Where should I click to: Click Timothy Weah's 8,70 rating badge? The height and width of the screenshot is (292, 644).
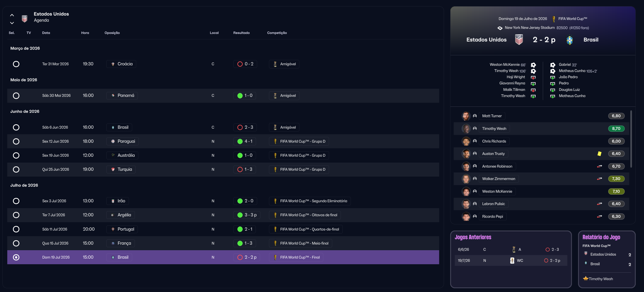pos(616,129)
